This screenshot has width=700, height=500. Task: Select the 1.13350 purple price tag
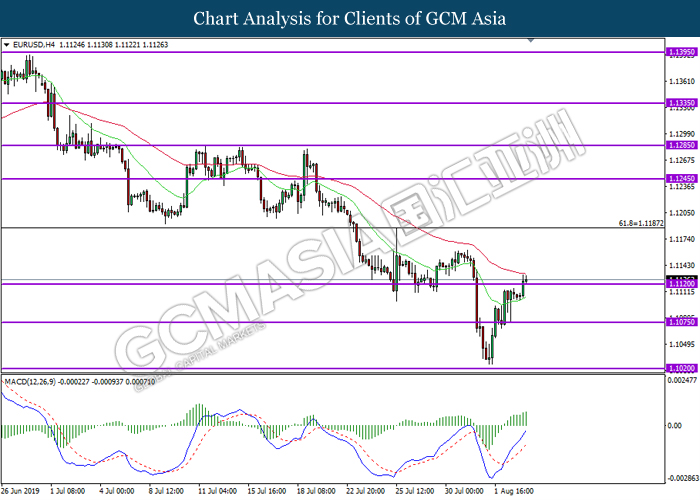pyautogui.click(x=680, y=103)
